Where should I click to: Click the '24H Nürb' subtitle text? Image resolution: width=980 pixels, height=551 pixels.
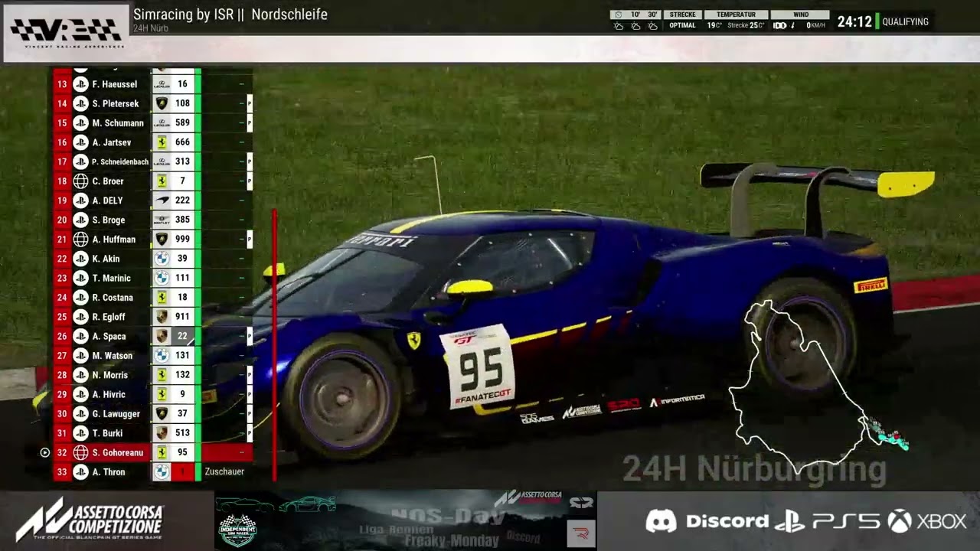pos(151,28)
